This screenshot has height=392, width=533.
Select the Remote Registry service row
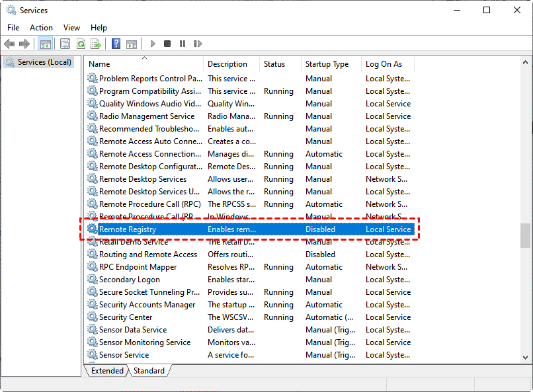coord(128,229)
